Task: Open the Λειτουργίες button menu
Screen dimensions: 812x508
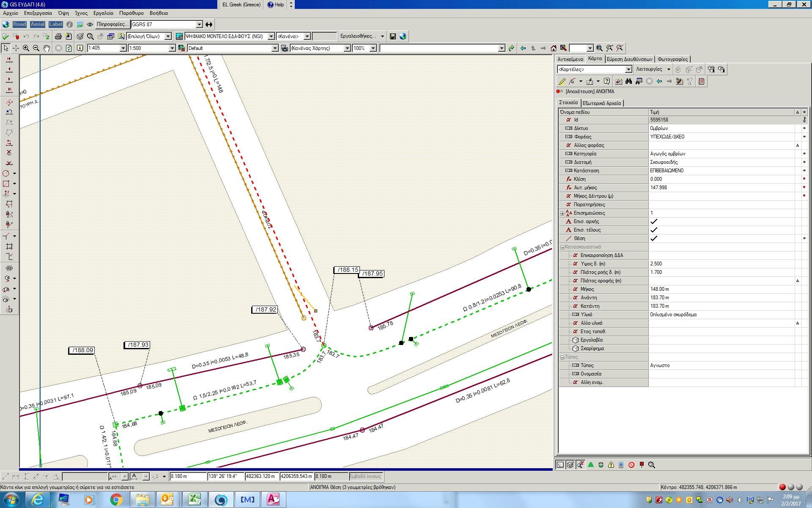Action: point(653,69)
